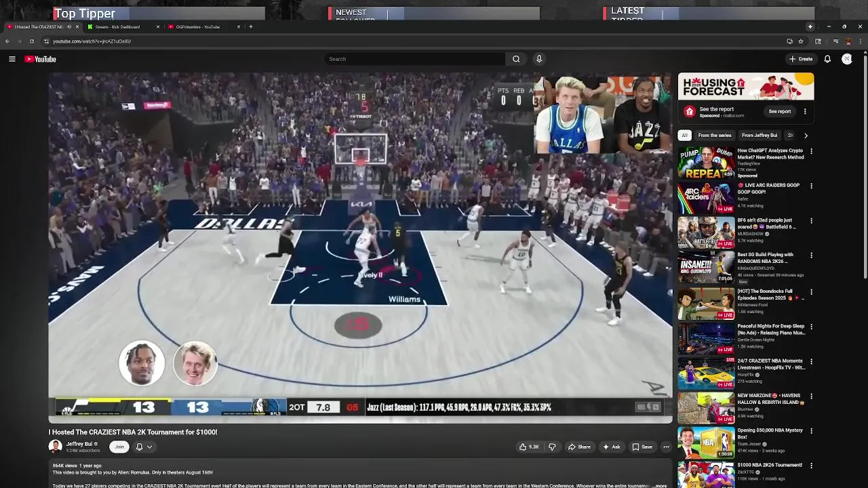The height and width of the screenshot is (488, 868).
Task: Open the LIVE ARC RAIDERS thumbnail
Action: pos(706,198)
